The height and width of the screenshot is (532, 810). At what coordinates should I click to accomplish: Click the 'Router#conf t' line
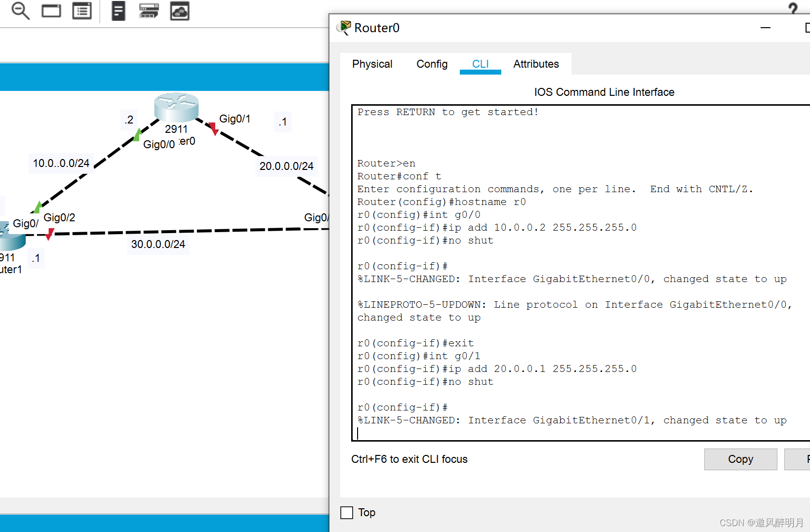tap(400, 176)
